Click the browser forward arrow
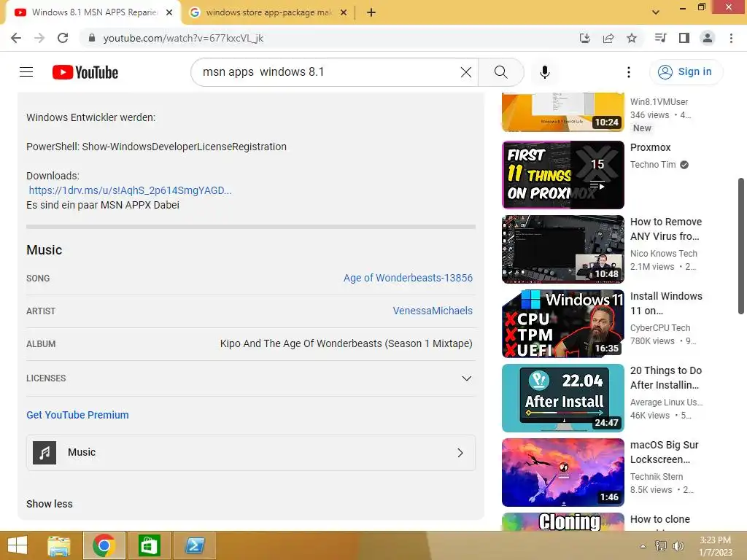 (39, 38)
